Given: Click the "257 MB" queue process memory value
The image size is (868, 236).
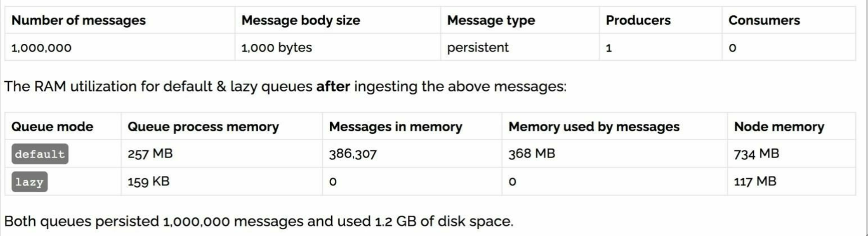Looking at the screenshot, I should click(150, 154).
